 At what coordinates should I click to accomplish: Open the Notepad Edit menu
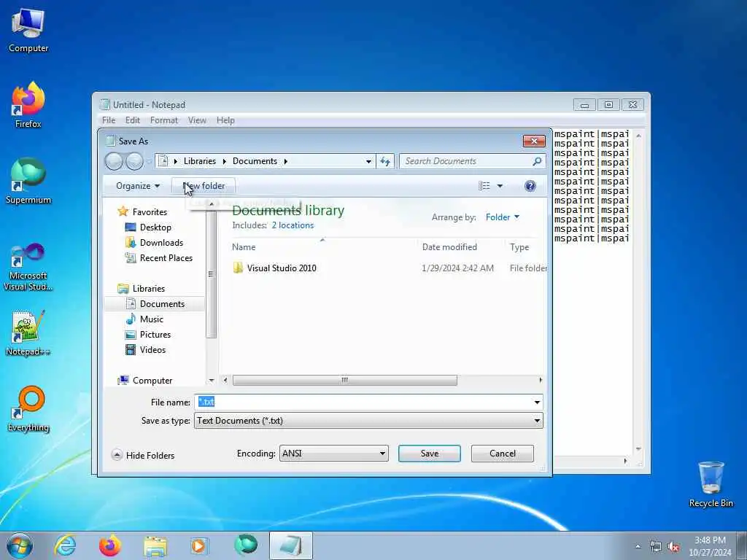click(133, 120)
